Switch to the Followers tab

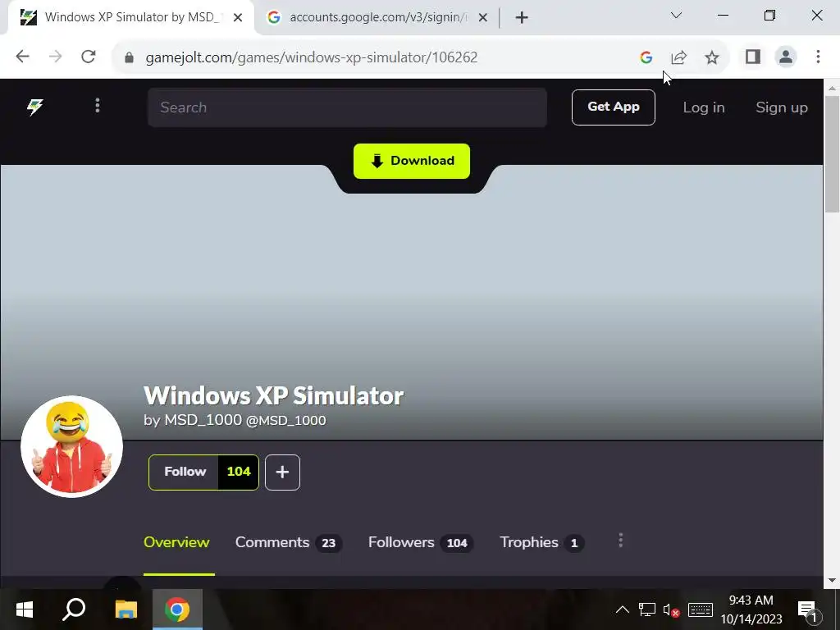(421, 542)
